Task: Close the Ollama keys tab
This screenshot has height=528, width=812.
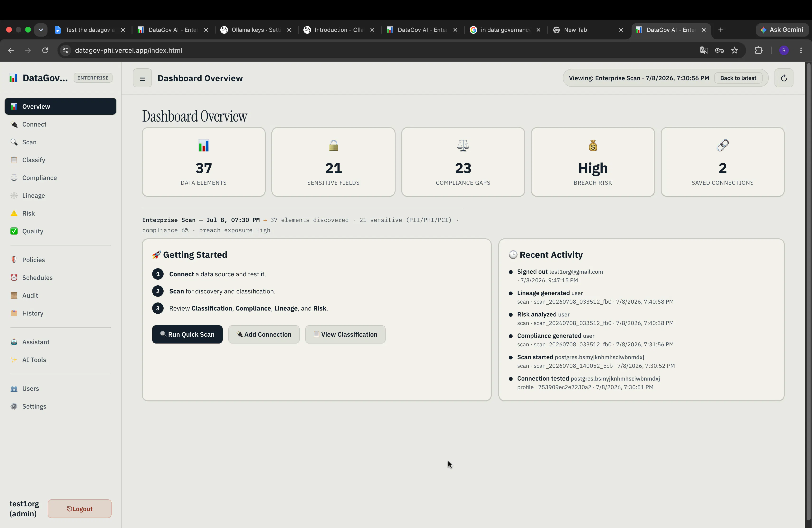Action: (x=289, y=30)
